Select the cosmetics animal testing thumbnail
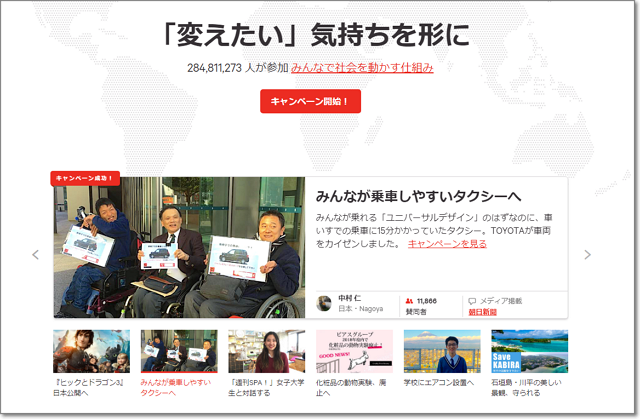640x419 pixels. click(x=354, y=351)
